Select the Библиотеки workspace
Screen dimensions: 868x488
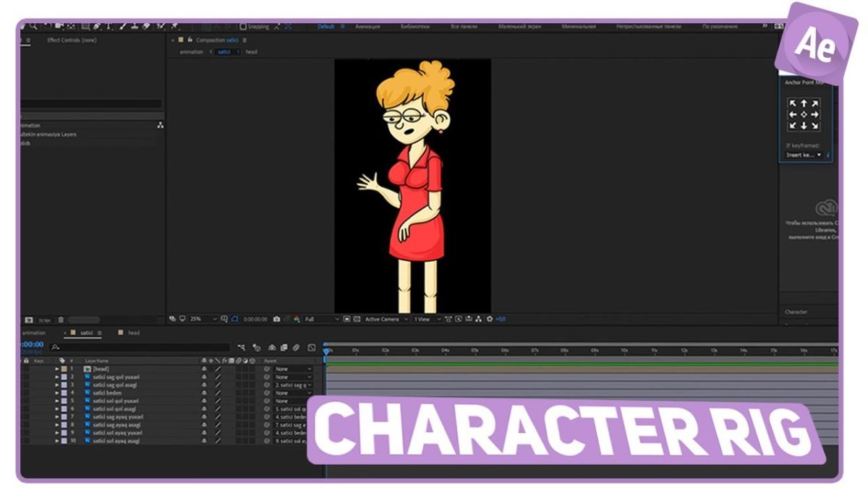point(415,27)
